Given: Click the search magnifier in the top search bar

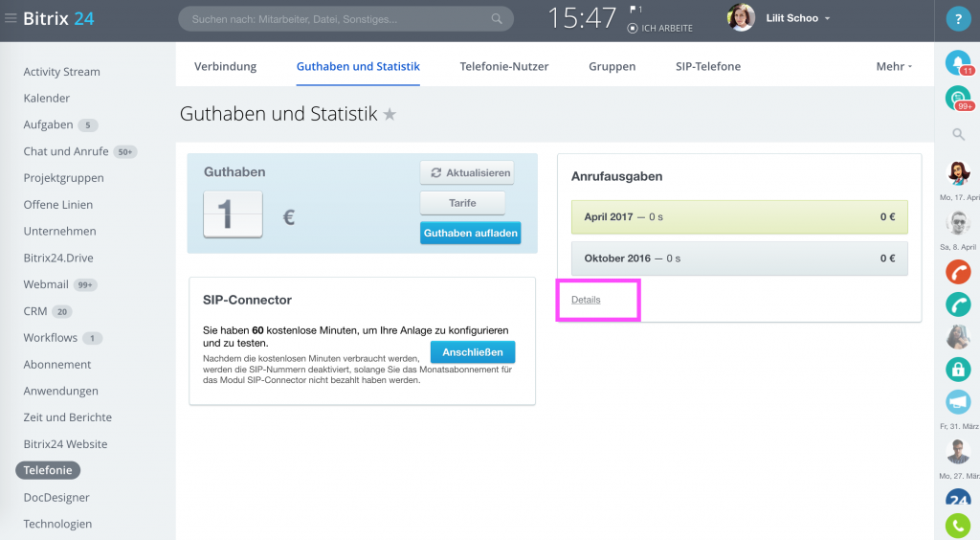Looking at the screenshot, I should click(x=497, y=19).
